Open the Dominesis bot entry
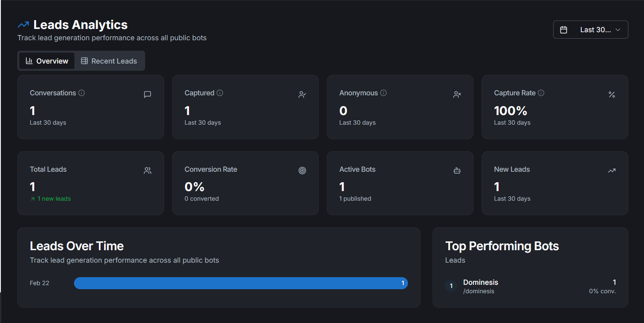This screenshot has width=644, height=323. [531, 286]
